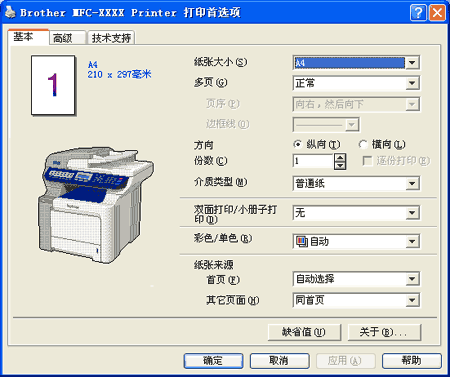Open the 多页 dropdown showing 正常
Screen dimensions: 450x377
click(x=356, y=83)
